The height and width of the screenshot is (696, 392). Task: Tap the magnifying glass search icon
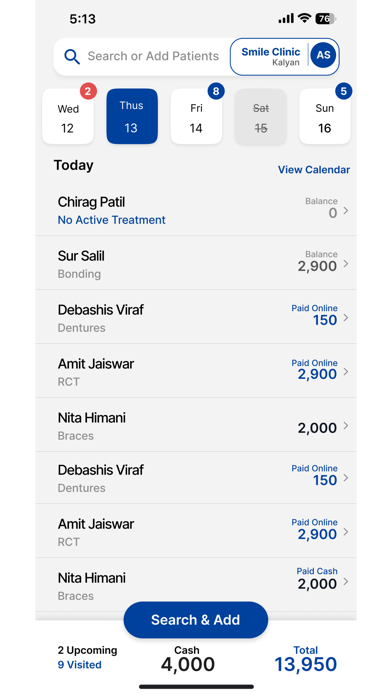pyautogui.click(x=72, y=56)
